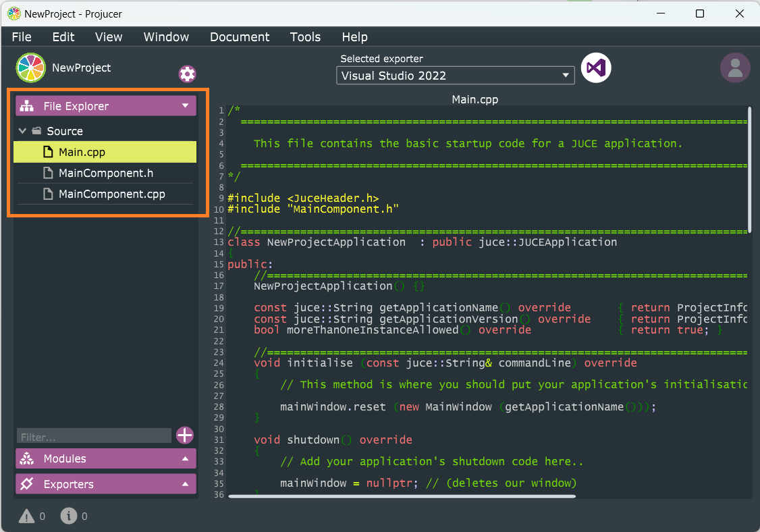Viewport: 760px width, 532px height.
Task: Click the plus icon to add files
Action: [185, 435]
